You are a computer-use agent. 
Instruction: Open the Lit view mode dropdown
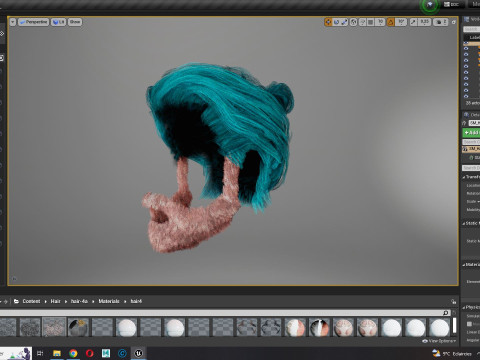[x=59, y=22]
